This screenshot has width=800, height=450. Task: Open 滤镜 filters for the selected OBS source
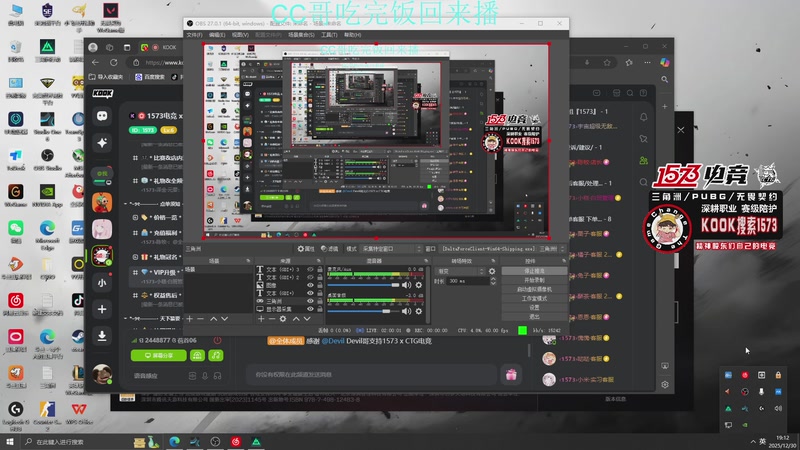[330, 249]
